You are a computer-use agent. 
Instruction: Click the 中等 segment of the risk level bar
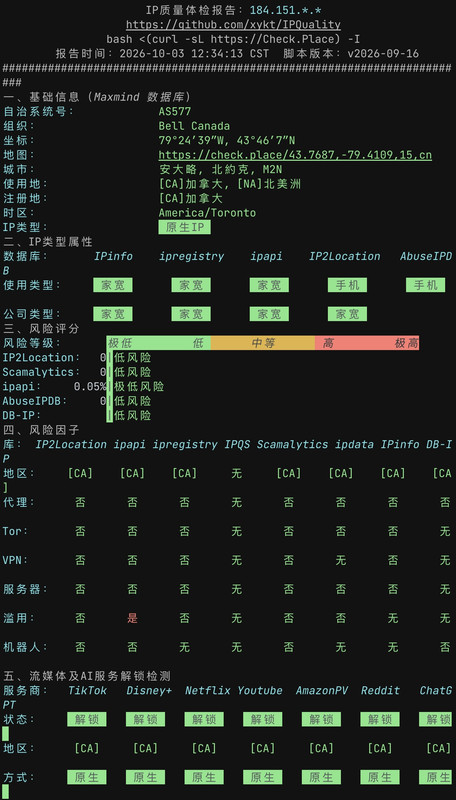[x=263, y=343]
